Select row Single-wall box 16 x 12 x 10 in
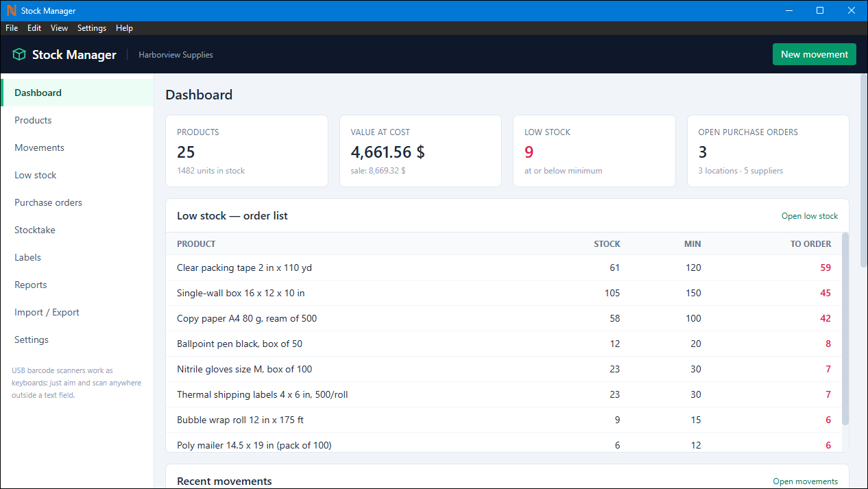This screenshot has height=489, width=868. click(x=503, y=293)
